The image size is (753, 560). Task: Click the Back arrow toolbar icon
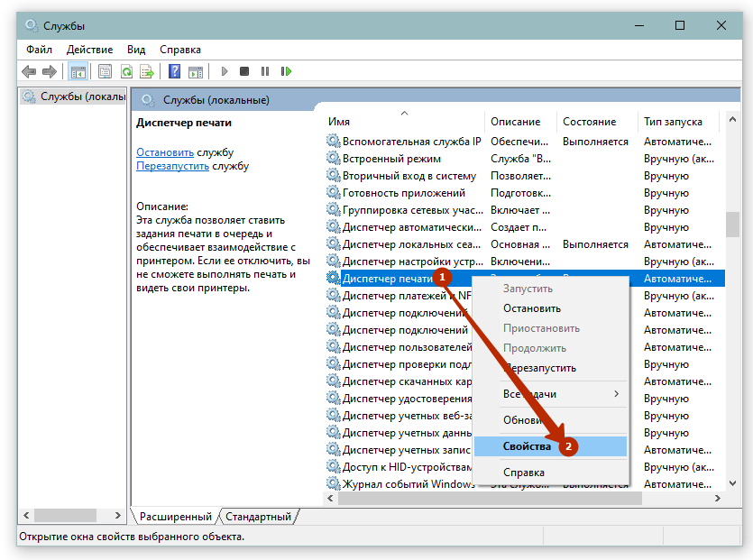29,71
